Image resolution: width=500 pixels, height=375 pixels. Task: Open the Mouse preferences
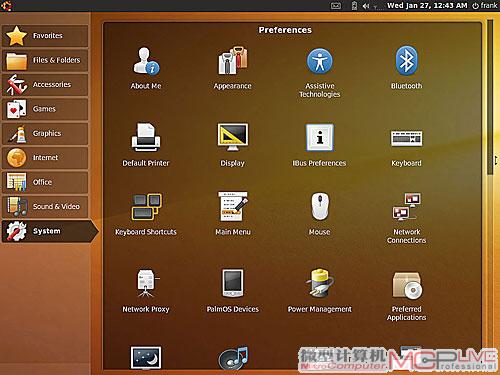click(319, 213)
